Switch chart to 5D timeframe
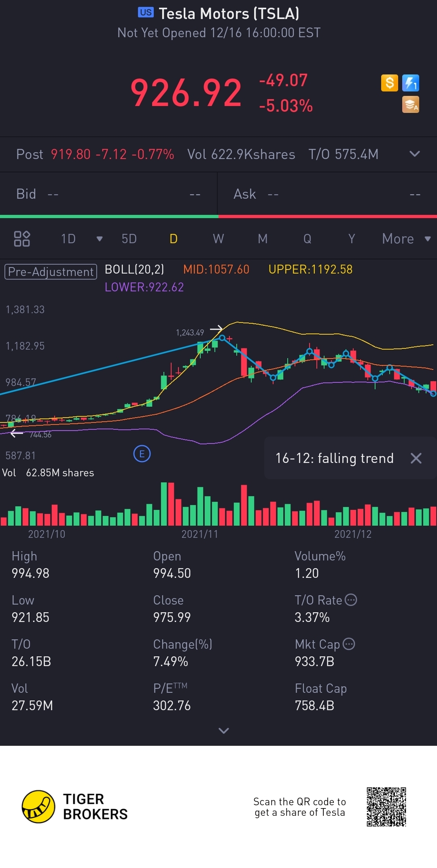Image resolution: width=437 pixels, height=868 pixels. 129,239
